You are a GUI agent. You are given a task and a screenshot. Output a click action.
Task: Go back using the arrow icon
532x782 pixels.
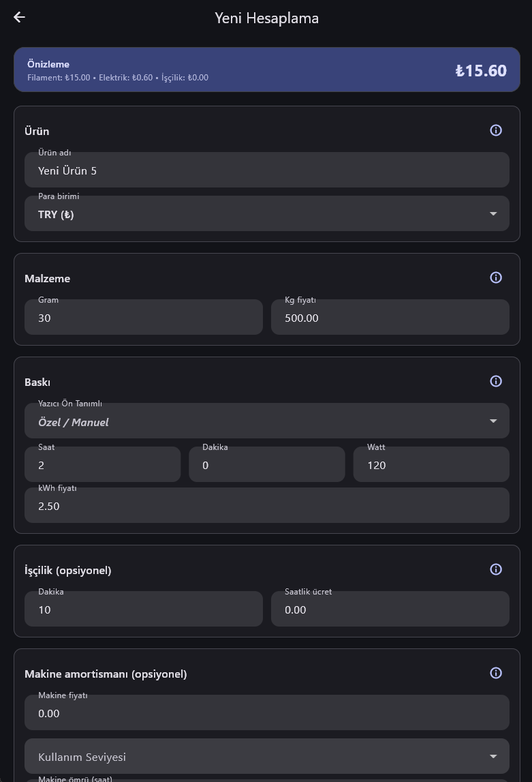pyautogui.click(x=19, y=17)
